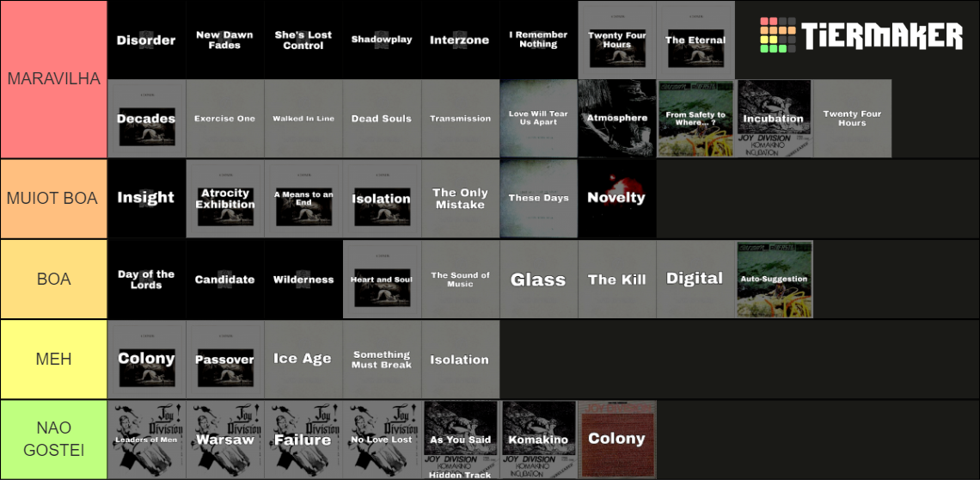Click the I Remember Nothing tile

coord(538,40)
